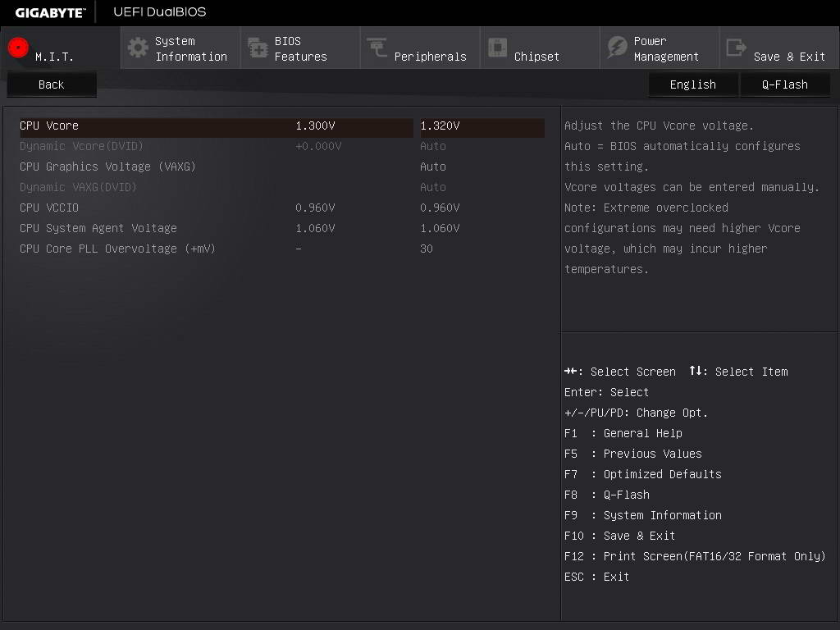Open the English language selector
The image size is (840, 630).
[693, 84]
